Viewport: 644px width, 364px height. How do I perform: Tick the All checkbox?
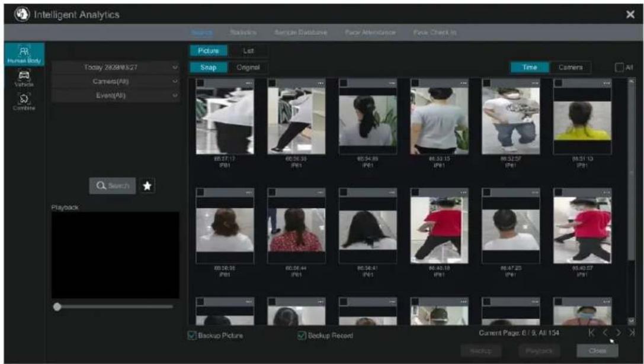click(x=619, y=67)
